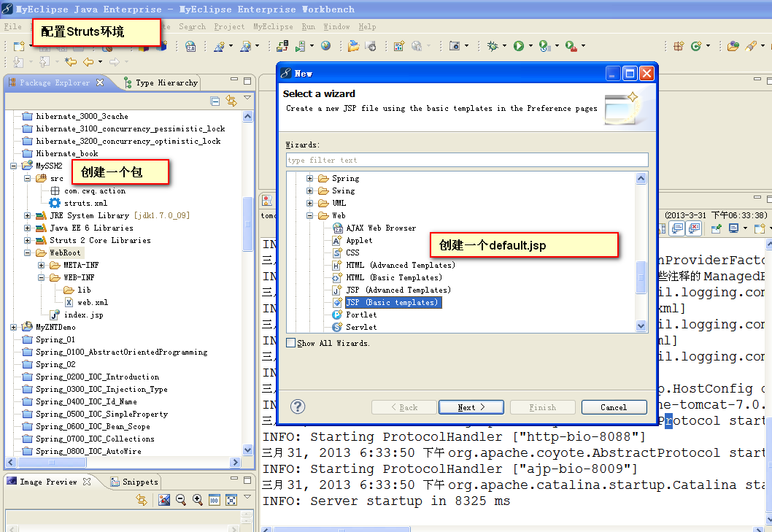Switch to the Snippets tab
The width and height of the screenshot is (772, 532).
134,482
